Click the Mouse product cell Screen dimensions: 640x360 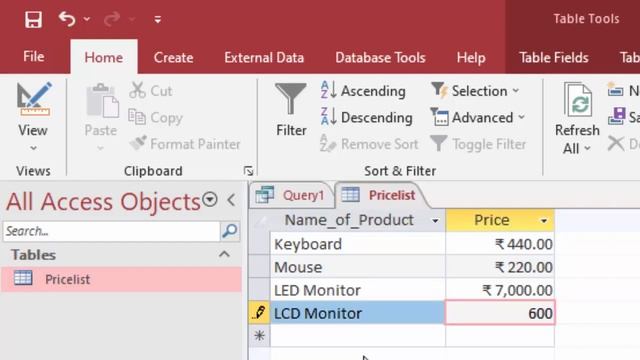358,267
